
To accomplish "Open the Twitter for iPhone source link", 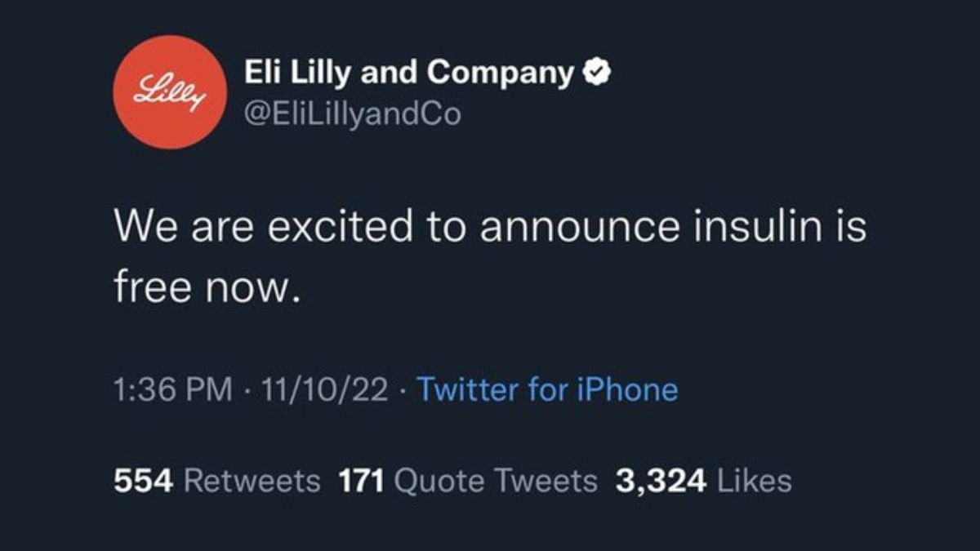I will click(x=547, y=389).
